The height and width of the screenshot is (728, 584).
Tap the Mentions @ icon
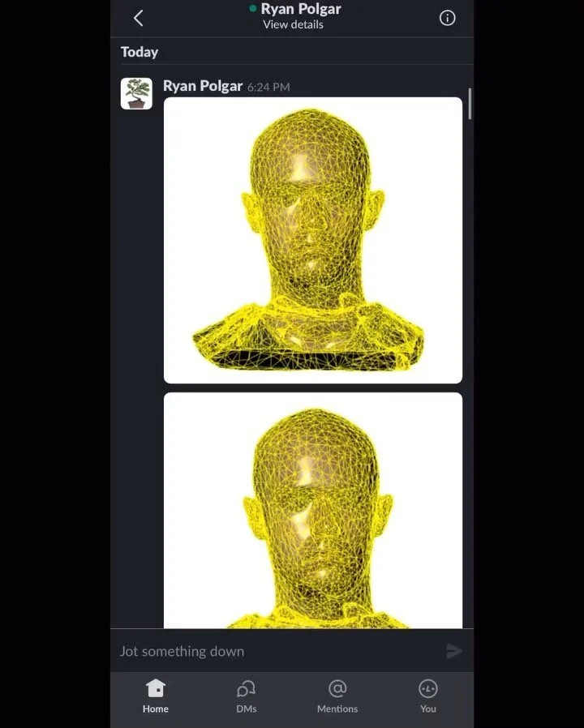coord(337,688)
